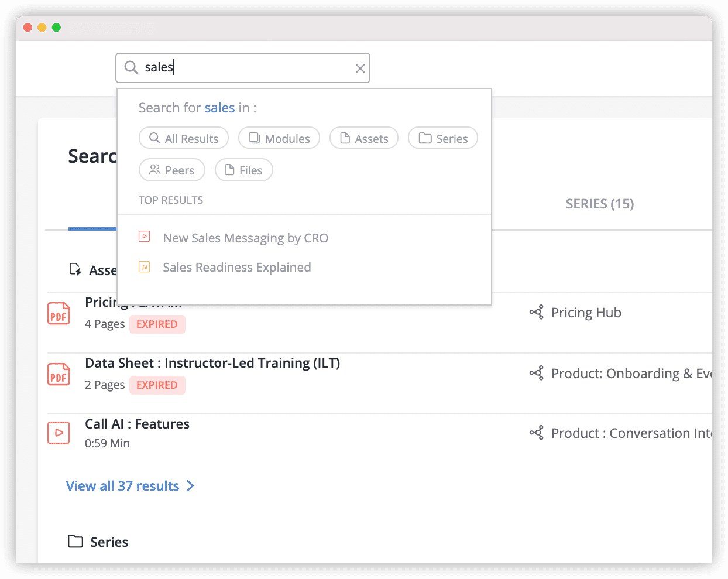Click the folder icon beside Series heading
728x579 pixels.
tap(75, 541)
